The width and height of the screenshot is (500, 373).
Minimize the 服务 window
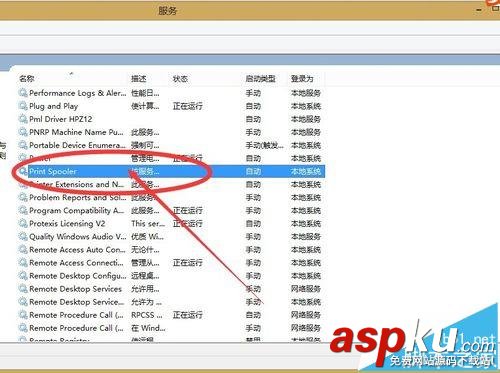[x=479, y=10]
